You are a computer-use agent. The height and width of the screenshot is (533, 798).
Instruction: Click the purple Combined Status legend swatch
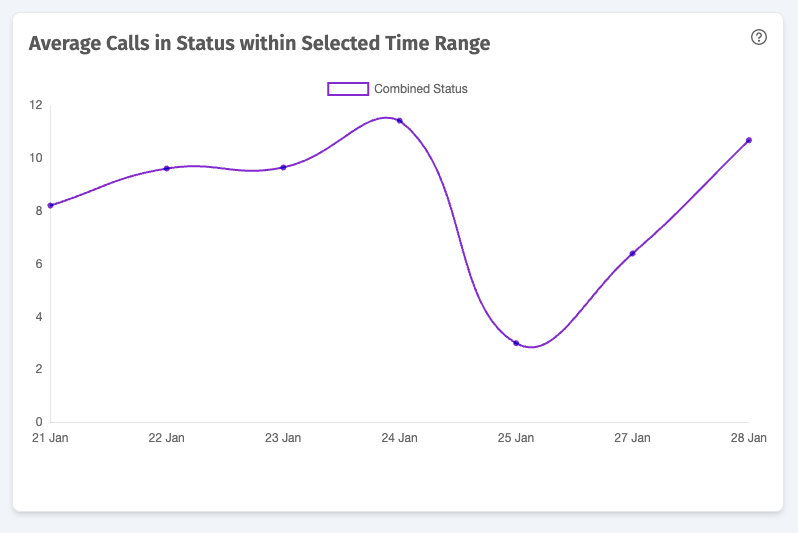point(348,89)
